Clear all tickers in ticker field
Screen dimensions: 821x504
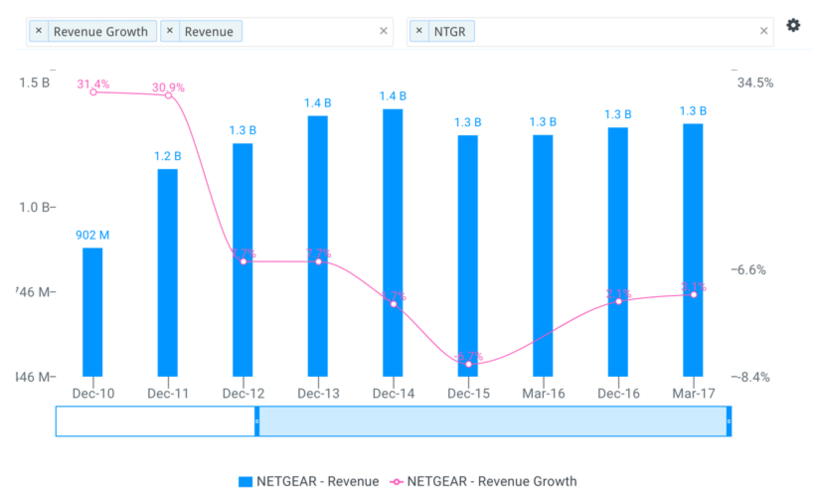tap(764, 31)
